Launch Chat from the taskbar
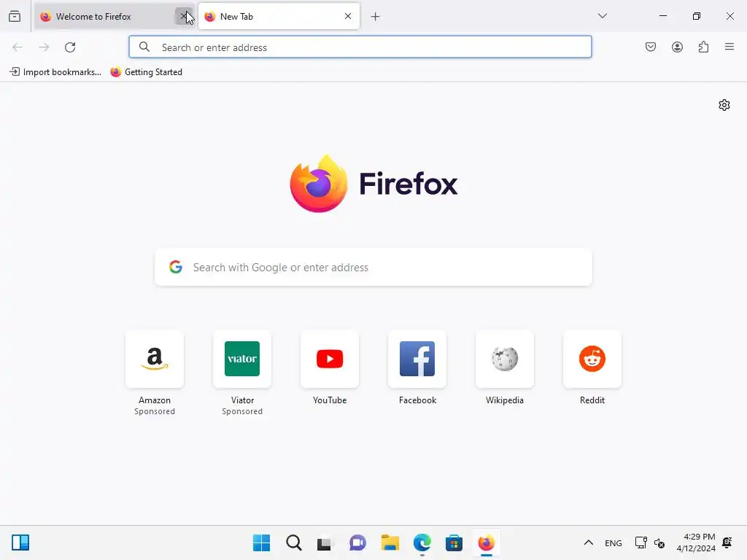This screenshot has height=560, width=747. point(357,542)
